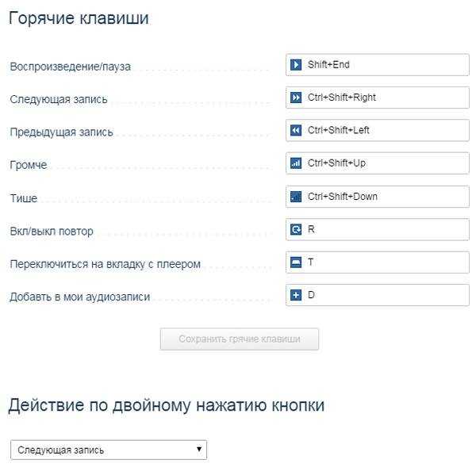Click the dropdown arrow of double-press action

(x=199, y=449)
